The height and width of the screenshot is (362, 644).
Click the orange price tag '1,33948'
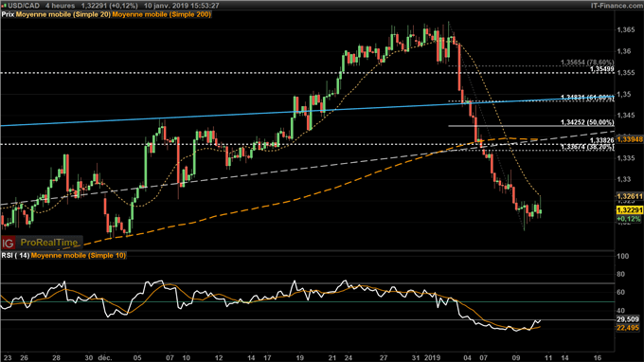[630, 139]
